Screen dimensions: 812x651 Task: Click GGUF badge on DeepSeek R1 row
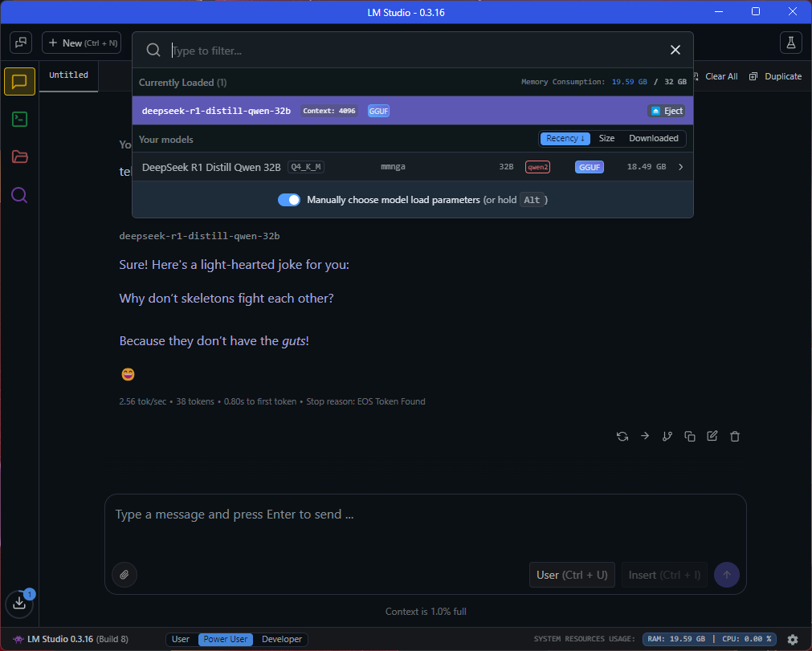590,167
